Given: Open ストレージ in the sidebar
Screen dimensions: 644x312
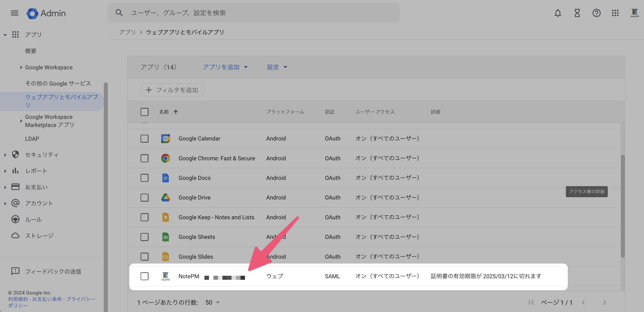Looking at the screenshot, I should coord(39,235).
